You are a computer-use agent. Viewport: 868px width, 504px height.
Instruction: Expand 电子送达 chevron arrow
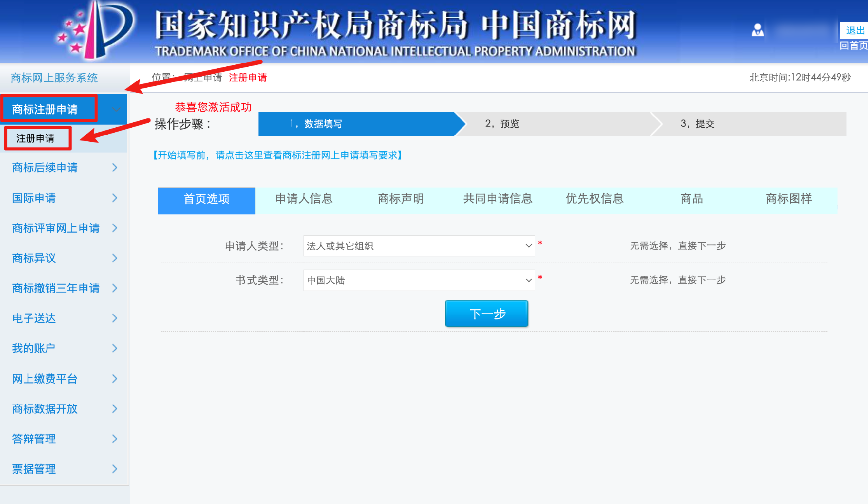click(115, 318)
